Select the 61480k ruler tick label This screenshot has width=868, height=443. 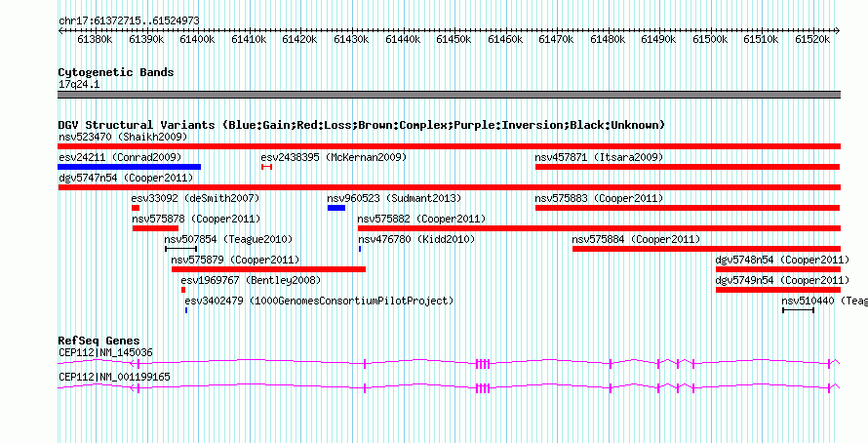click(x=608, y=39)
